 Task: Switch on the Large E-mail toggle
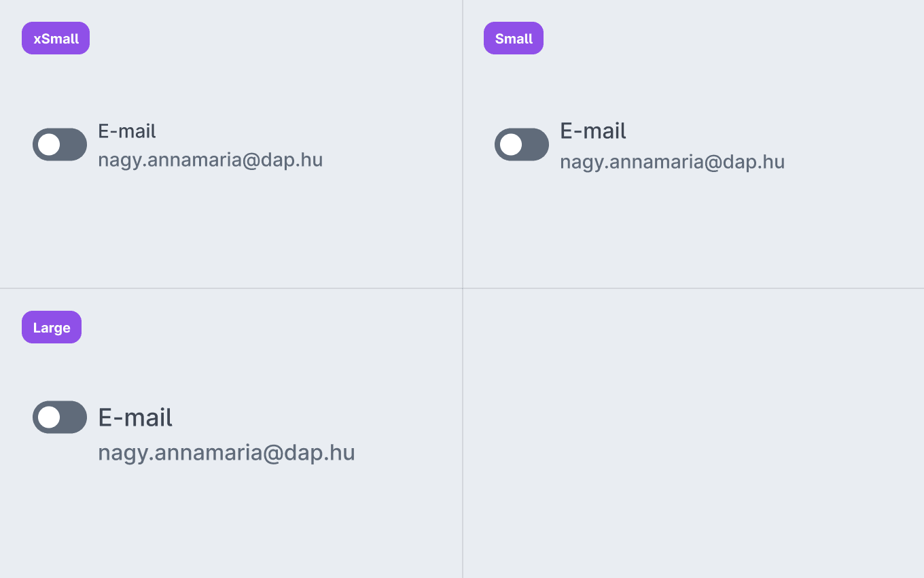tap(60, 417)
